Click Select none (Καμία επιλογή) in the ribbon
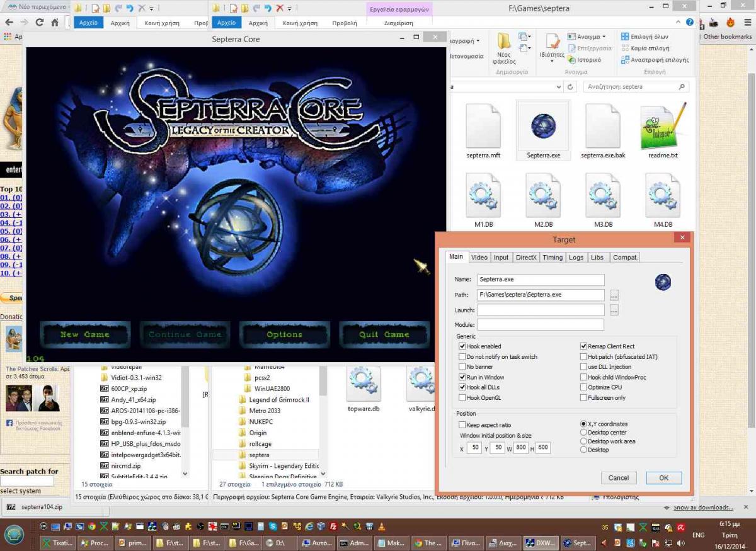 [645, 48]
